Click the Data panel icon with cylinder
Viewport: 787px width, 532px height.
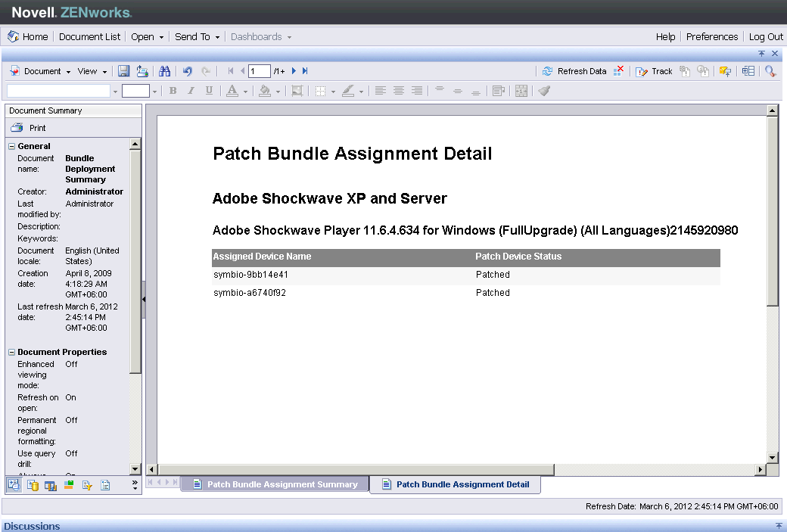tap(33, 485)
